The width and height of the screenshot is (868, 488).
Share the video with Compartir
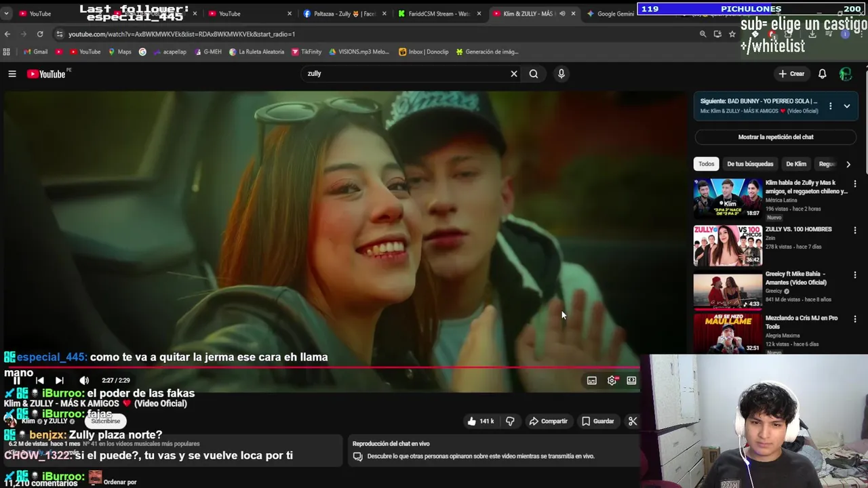click(x=548, y=421)
